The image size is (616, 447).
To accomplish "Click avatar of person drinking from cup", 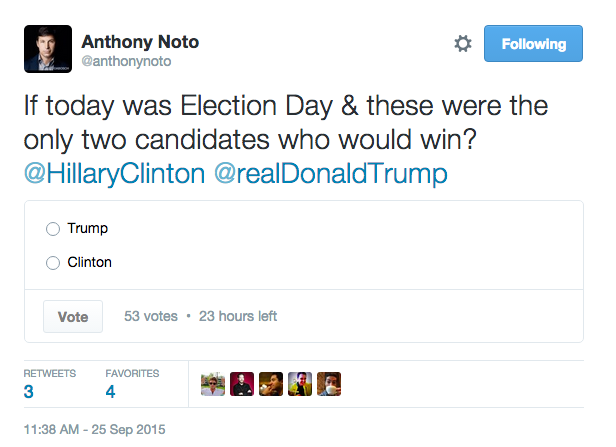I will (x=329, y=384).
